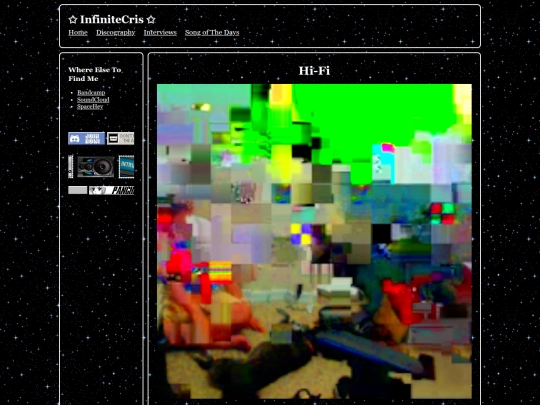The image size is (540, 405).
Task: Go to the Discography page
Action: 115,32
